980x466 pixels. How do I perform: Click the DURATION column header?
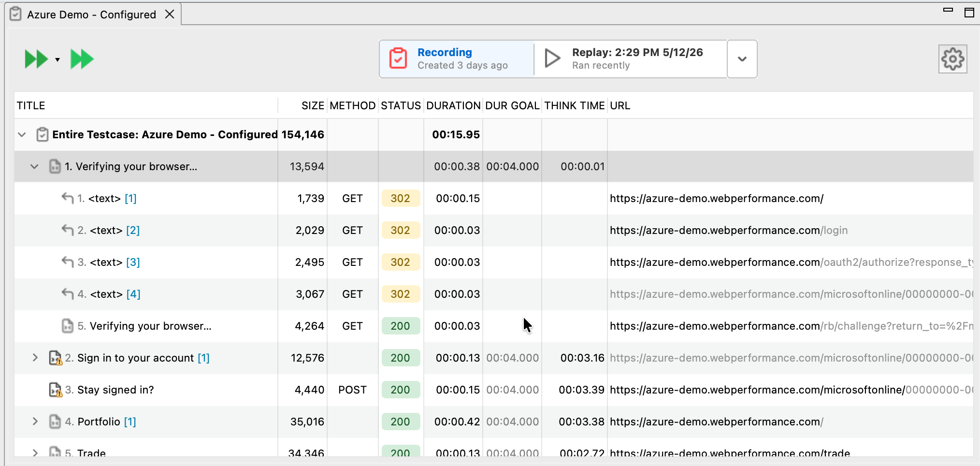pos(453,106)
